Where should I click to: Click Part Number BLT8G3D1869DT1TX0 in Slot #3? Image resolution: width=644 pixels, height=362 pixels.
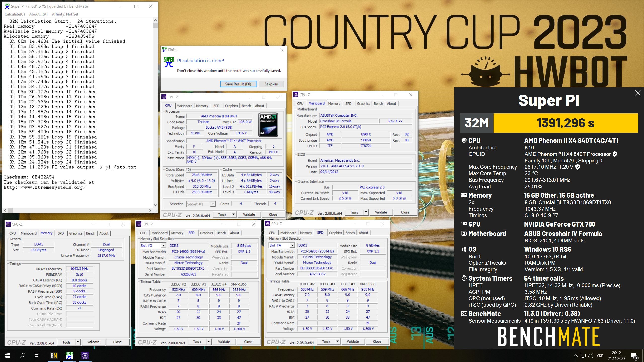point(188,268)
